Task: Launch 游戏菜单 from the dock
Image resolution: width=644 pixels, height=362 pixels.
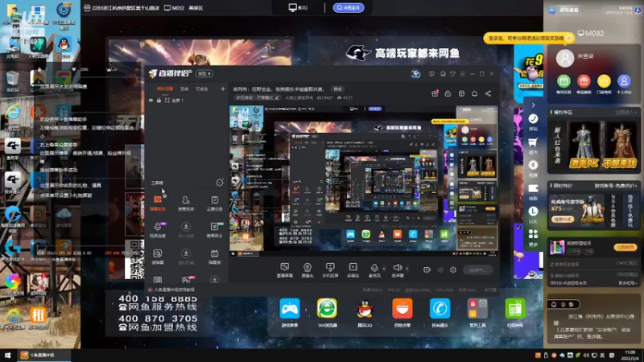Action: [x=290, y=313]
